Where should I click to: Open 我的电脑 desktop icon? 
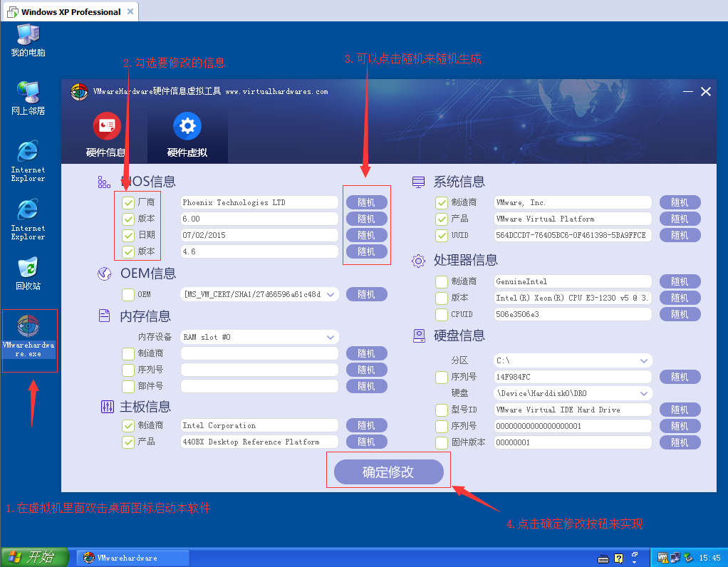click(x=28, y=41)
